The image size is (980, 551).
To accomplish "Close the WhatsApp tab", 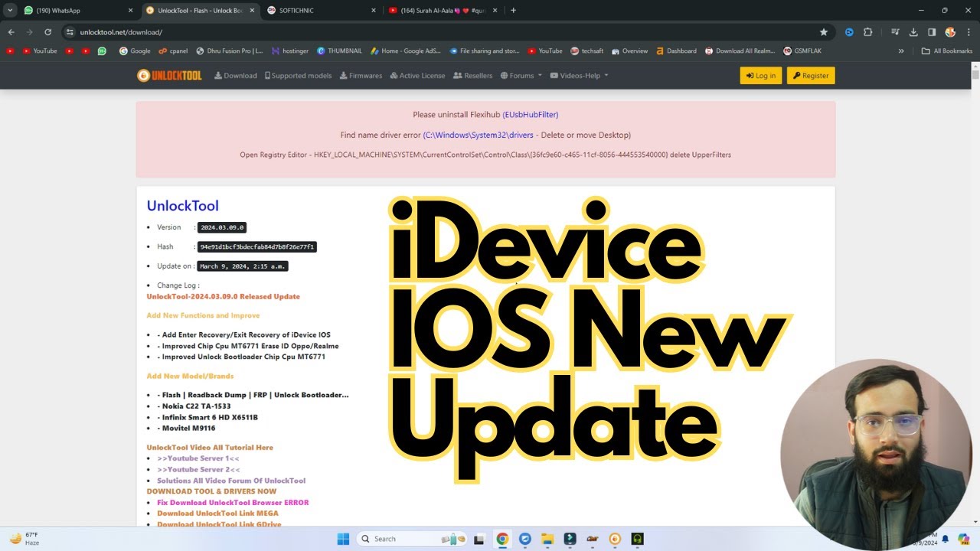I will coord(130,11).
